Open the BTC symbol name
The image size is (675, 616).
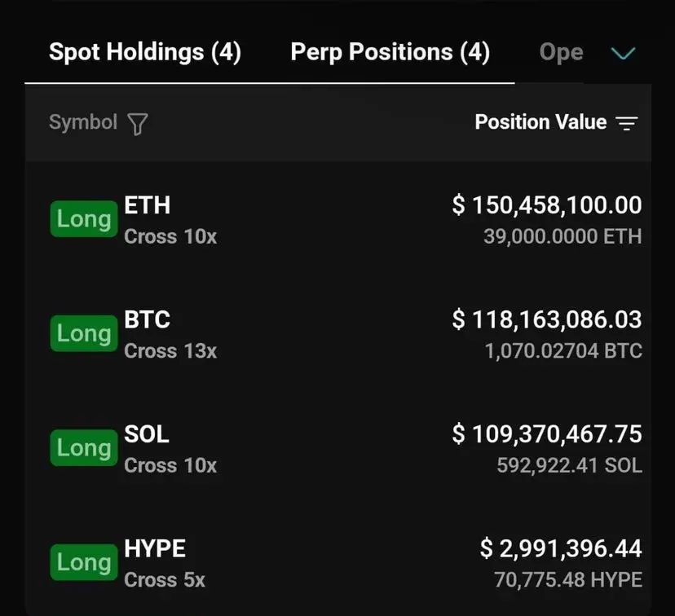(x=147, y=319)
